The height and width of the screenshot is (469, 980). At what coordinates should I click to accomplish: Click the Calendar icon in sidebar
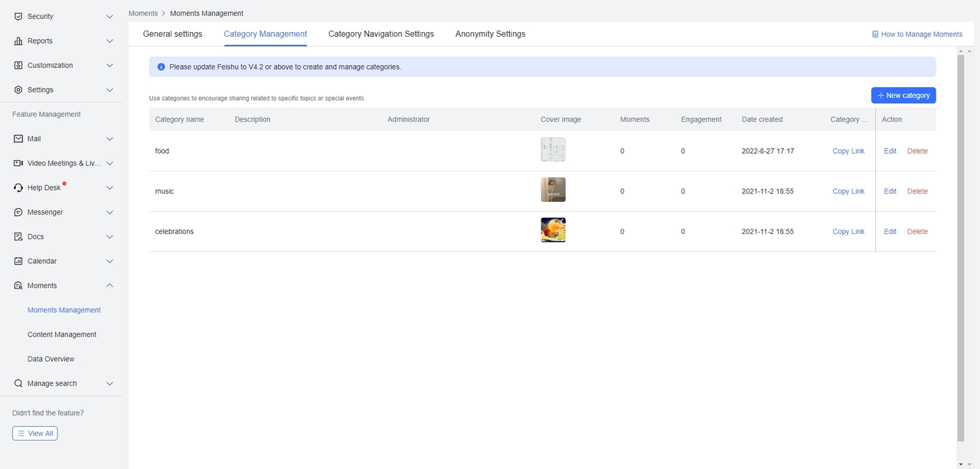(x=18, y=261)
